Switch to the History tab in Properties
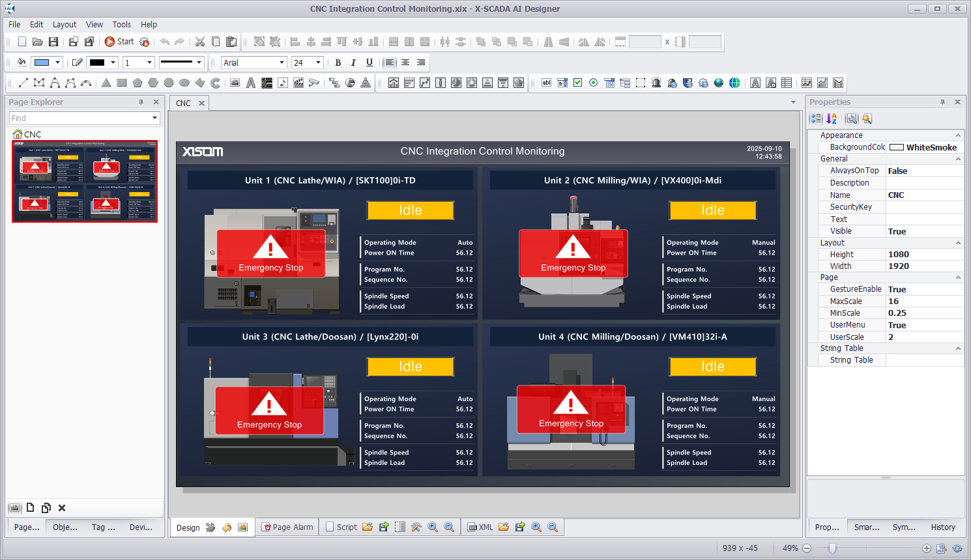Viewport: 971px width, 560px height. [x=943, y=527]
